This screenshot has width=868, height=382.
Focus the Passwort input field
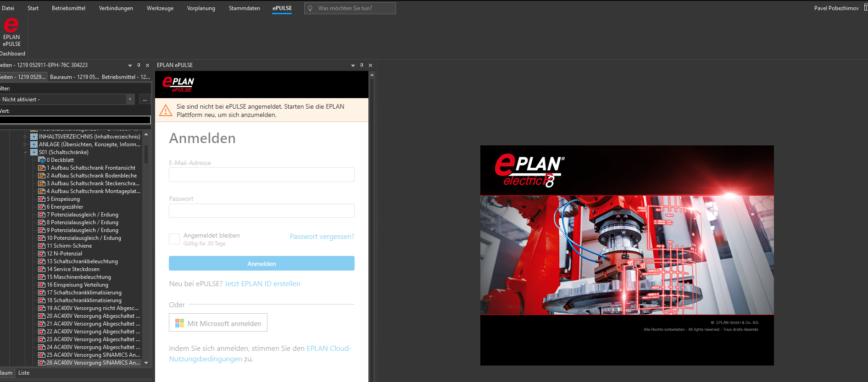click(262, 210)
